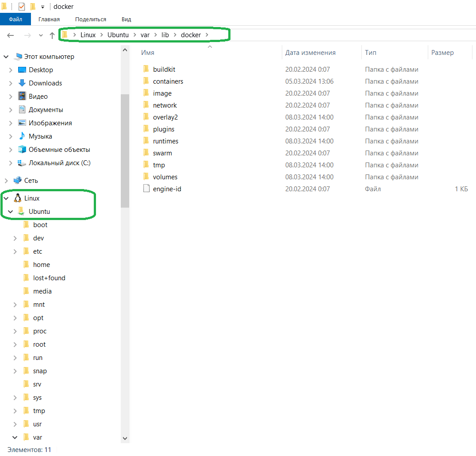The image size is (476, 456).
Task: Collapse the Ubuntu tree node
Action: click(11, 212)
